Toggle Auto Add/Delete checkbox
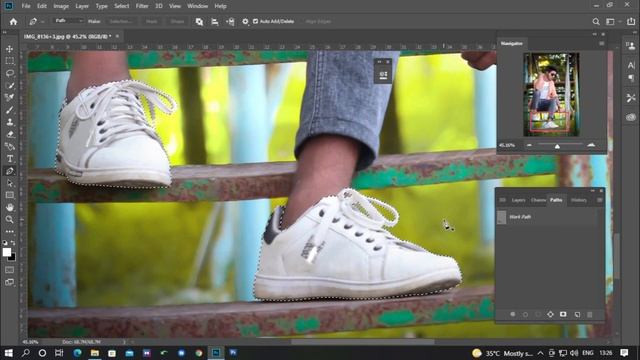This screenshot has height=360, width=640. pos(256,21)
